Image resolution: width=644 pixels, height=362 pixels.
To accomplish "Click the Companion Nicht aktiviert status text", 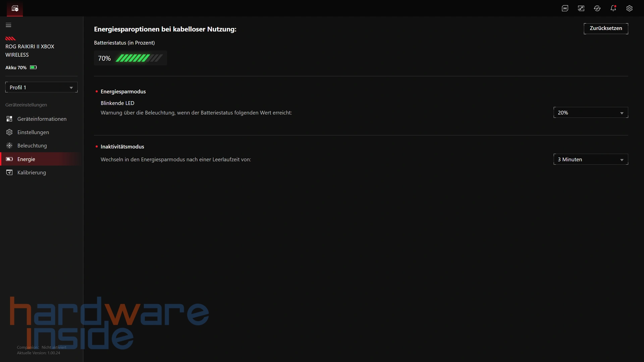I will [42, 347].
